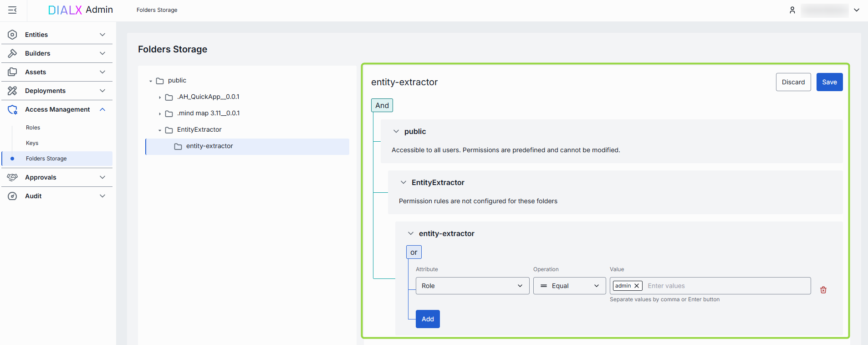This screenshot has width=868, height=345.
Task: Expand the .AH_QuickApp__0.0.1 folder
Action: click(160, 97)
